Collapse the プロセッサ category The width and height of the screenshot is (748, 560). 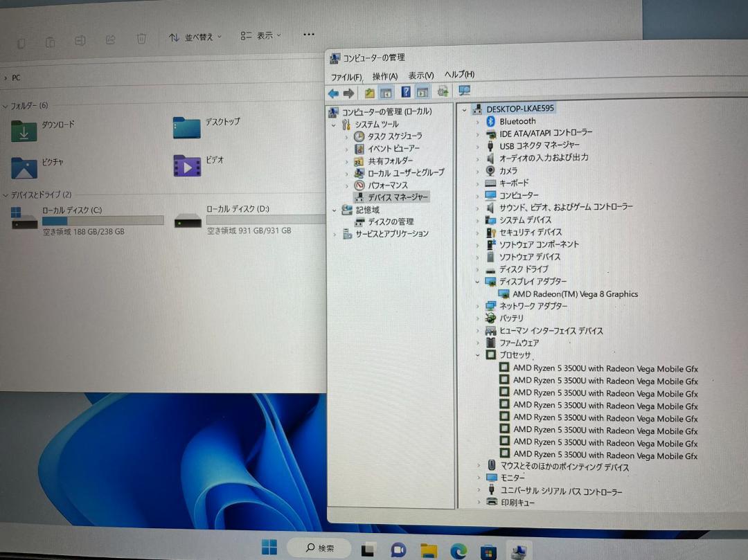point(477,355)
